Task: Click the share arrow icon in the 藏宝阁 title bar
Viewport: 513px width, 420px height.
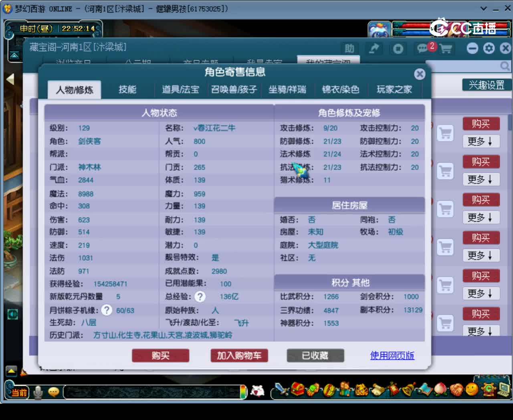Action: [374, 48]
